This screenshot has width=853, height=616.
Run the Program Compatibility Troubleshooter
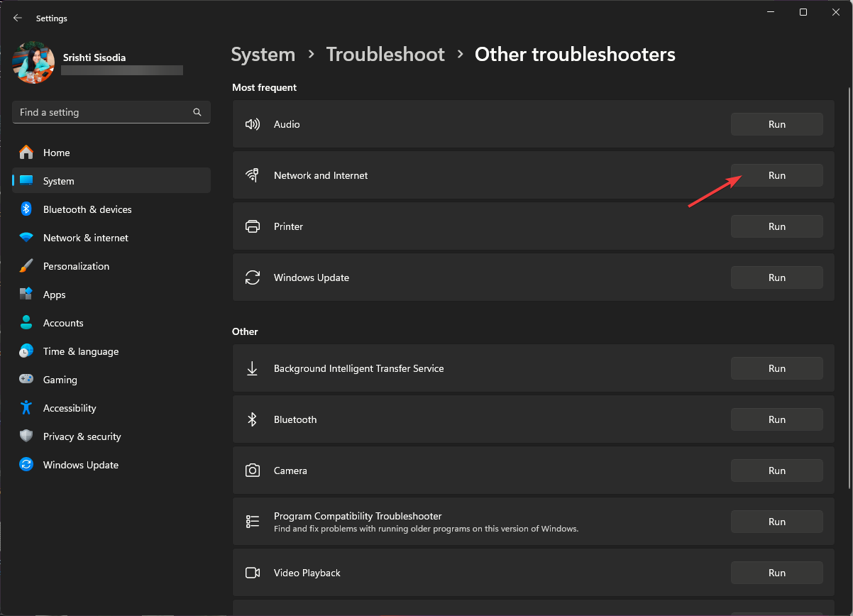pos(776,522)
